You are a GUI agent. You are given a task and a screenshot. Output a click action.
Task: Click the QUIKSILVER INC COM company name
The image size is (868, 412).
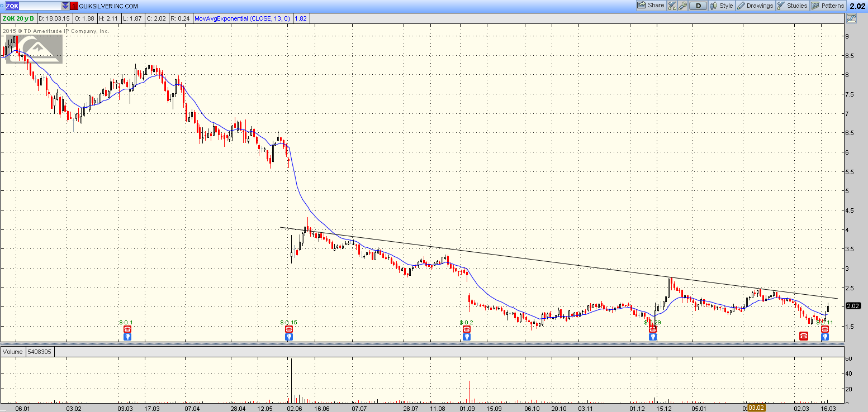(108, 6)
